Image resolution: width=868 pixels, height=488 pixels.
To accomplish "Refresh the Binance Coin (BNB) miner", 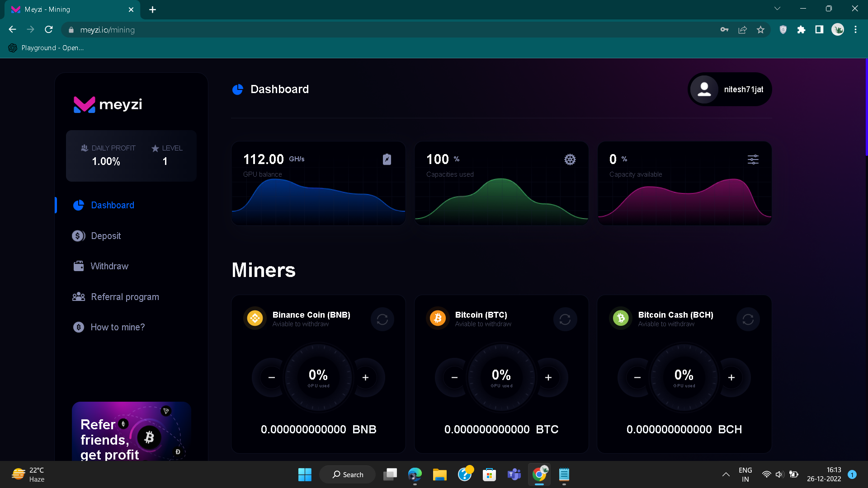I will [x=382, y=319].
